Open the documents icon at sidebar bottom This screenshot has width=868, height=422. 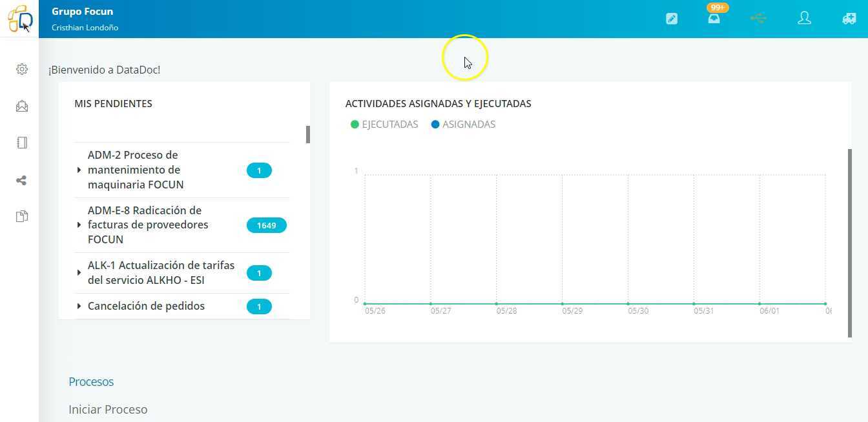[22, 216]
